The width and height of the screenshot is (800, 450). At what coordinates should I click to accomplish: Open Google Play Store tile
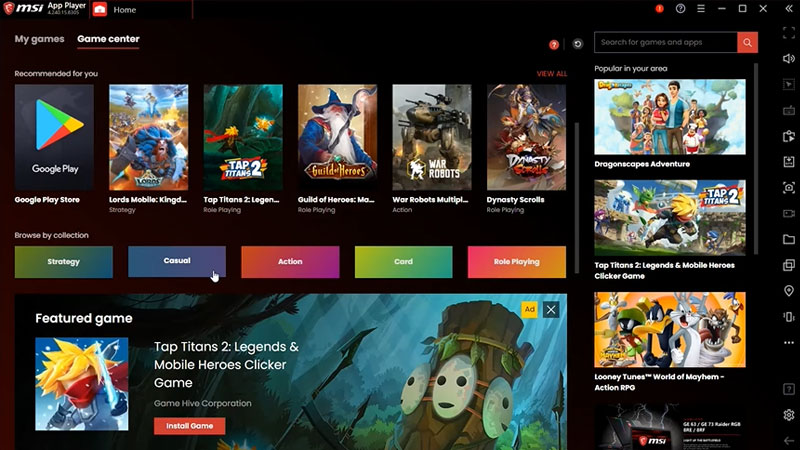pos(54,137)
